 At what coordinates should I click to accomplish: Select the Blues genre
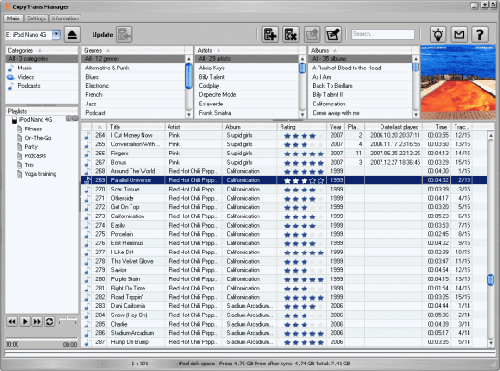coord(133,77)
